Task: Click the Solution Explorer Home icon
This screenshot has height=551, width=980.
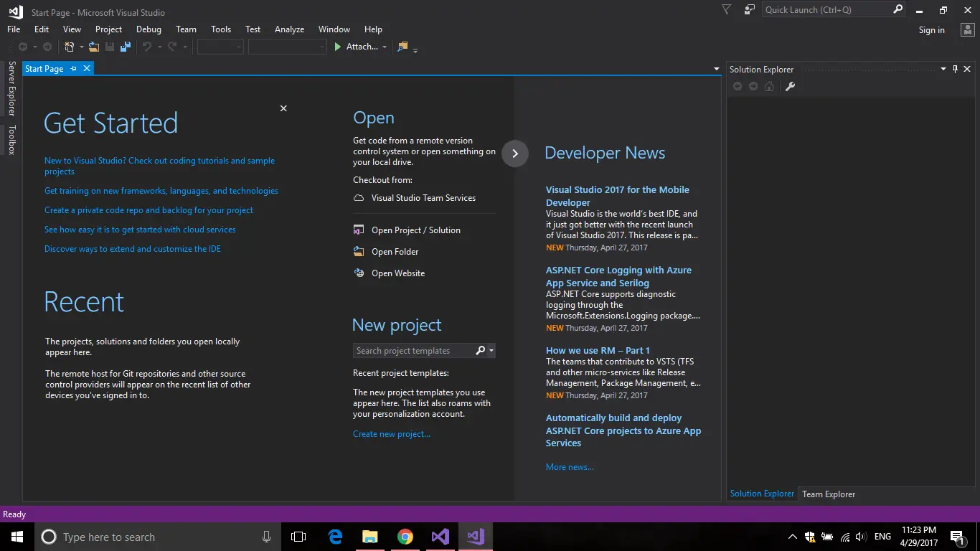Action: point(769,86)
